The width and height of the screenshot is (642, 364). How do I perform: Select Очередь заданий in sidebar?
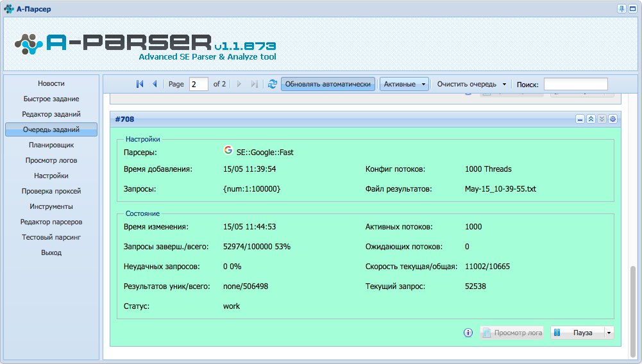[x=51, y=129]
